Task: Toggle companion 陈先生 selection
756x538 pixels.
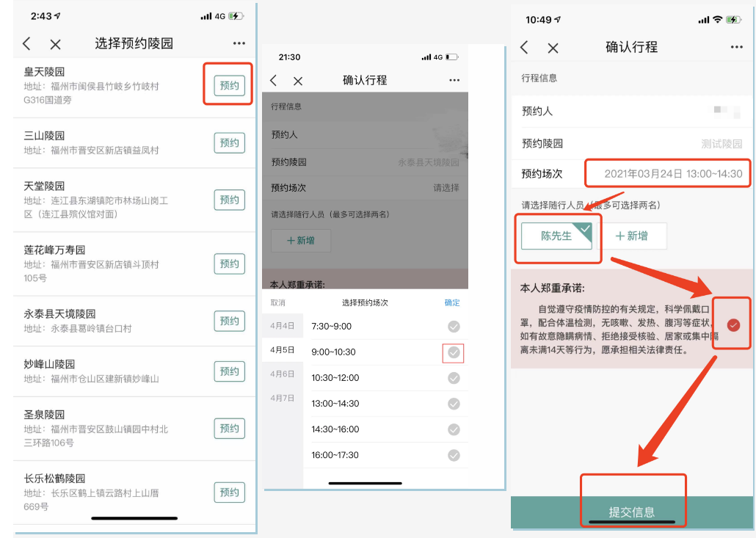Action: pyautogui.click(x=556, y=236)
